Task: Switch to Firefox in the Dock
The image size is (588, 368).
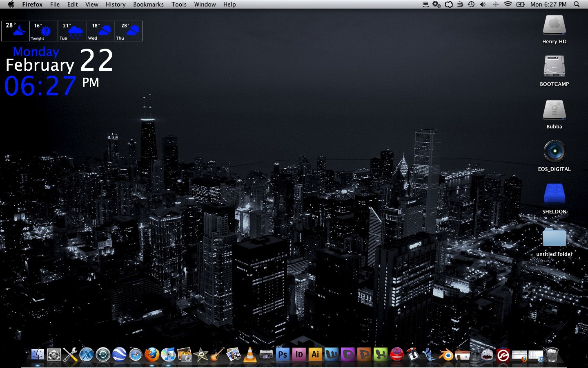Action: pyautogui.click(x=152, y=355)
